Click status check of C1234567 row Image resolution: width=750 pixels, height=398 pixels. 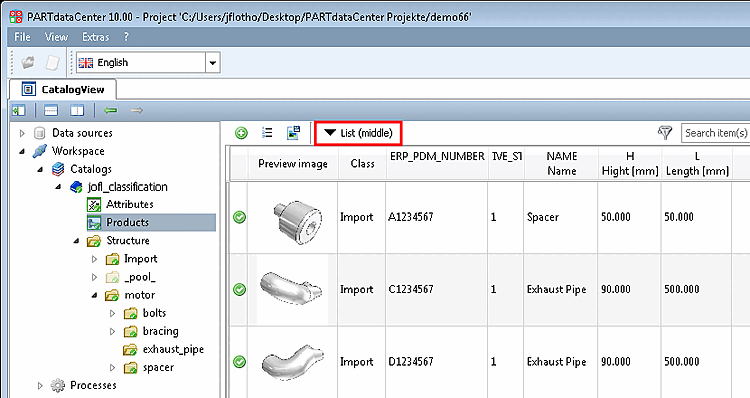point(239,289)
